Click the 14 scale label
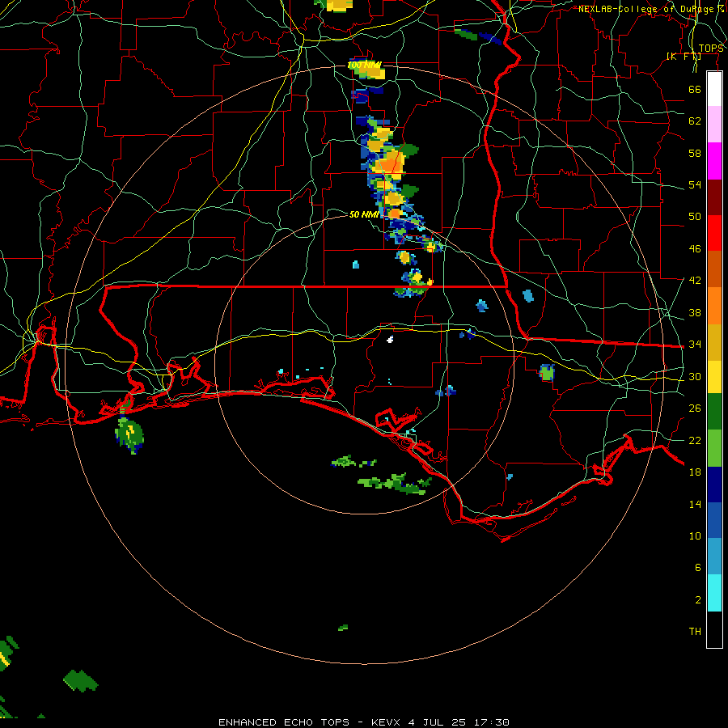728x728 pixels. tap(695, 504)
